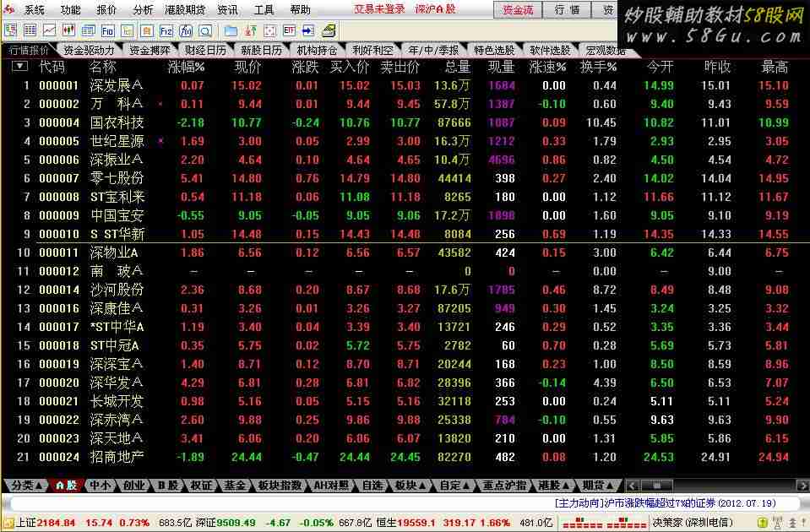This screenshot has height=532, width=810.
Task: Click the application logo icon in menu bar
Action: pyautogui.click(x=8, y=8)
